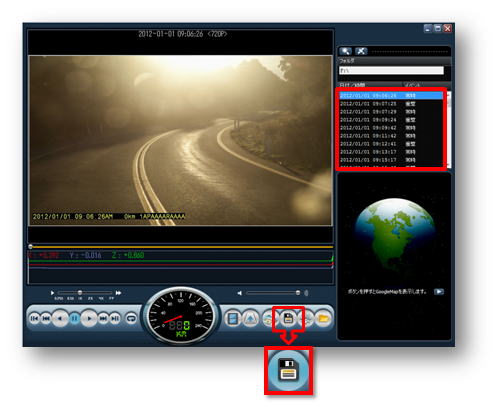Click the magnifier search icon above folder field

pyautogui.click(x=345, y=51)
